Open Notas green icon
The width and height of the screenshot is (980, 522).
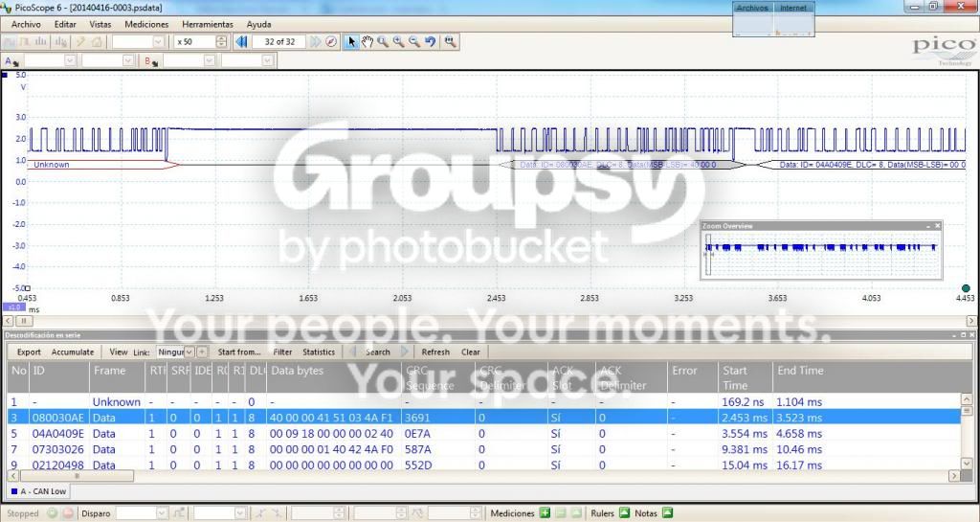[667, 513]
